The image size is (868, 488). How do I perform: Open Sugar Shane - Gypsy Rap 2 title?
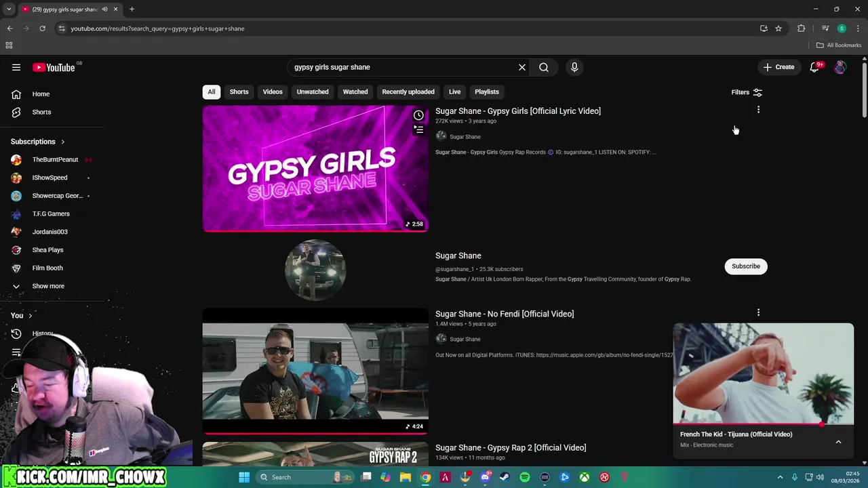(x=511, y=447)
